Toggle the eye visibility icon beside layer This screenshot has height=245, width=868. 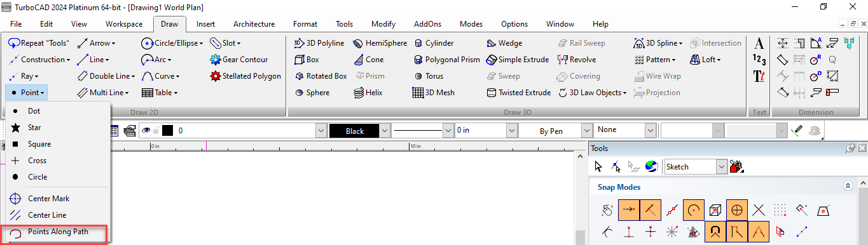tap(146, 130)
